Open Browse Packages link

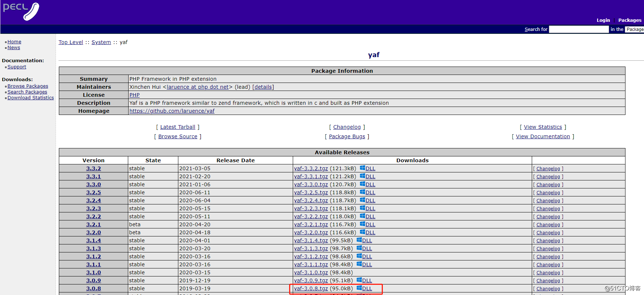[x=28, y=86]
